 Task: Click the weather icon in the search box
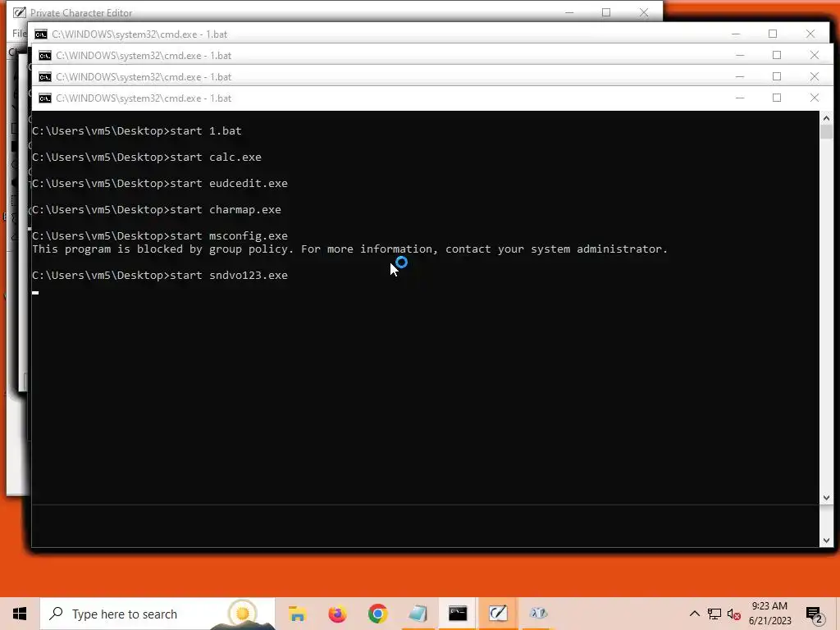click(243, 614)
